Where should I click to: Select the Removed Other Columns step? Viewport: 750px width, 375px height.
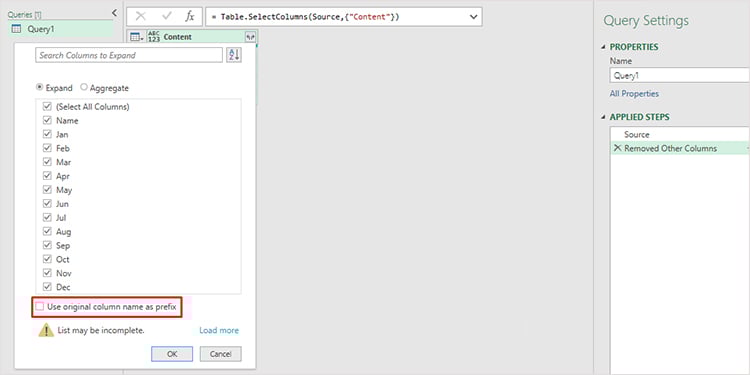pyautogui.click(x=680, y=148)
